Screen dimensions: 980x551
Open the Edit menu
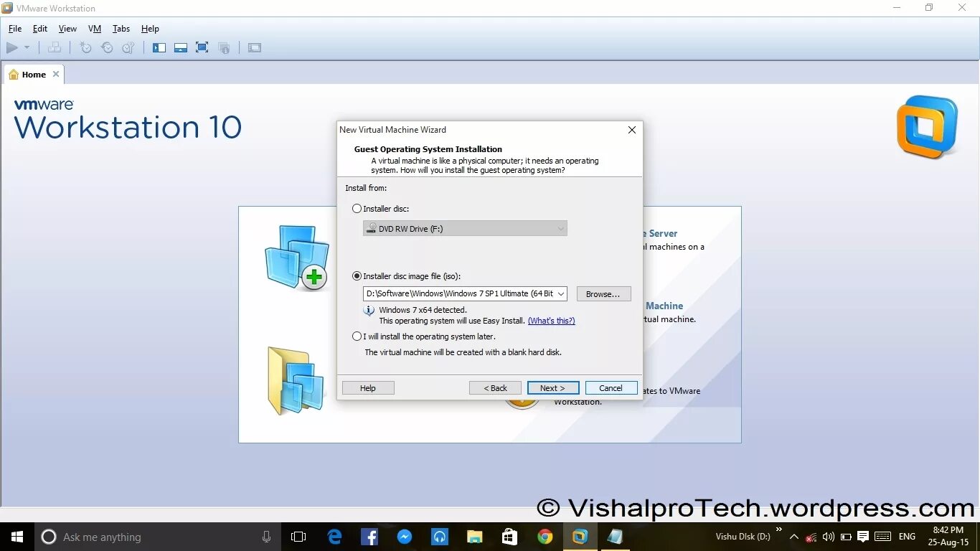tap(40, 29)
